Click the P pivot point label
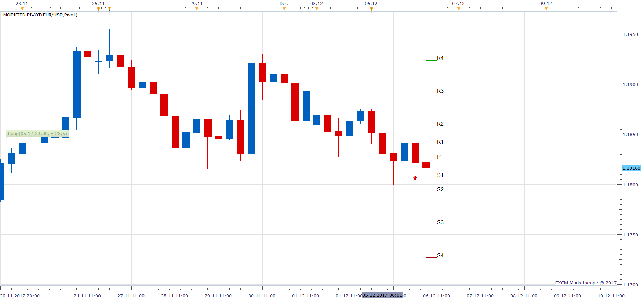The image size is (644, 300). coord(439,157)
